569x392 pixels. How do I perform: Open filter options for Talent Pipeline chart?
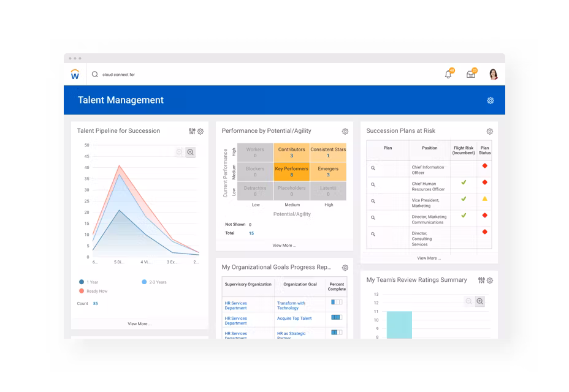pos(192,131)
